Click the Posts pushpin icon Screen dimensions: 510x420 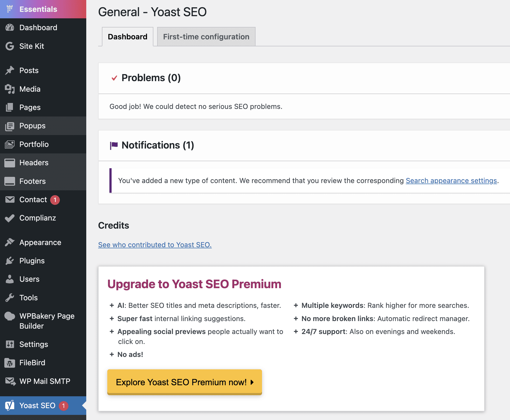pyautogui.click(x=10, y=70)
